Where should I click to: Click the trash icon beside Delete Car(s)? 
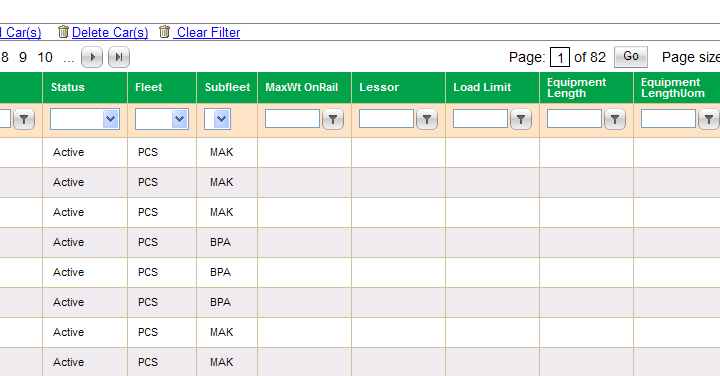63,32
